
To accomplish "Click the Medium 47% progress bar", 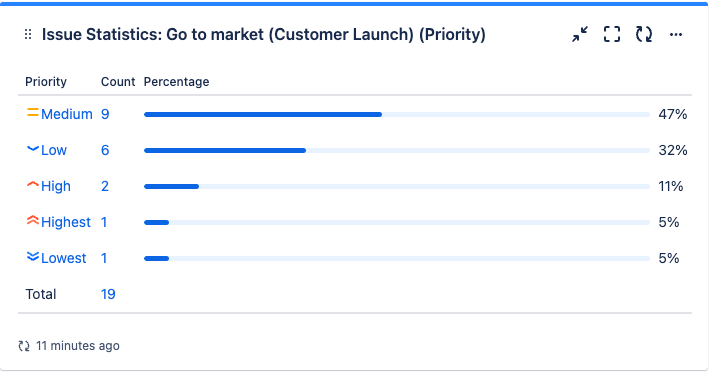I will pos(397,115).
